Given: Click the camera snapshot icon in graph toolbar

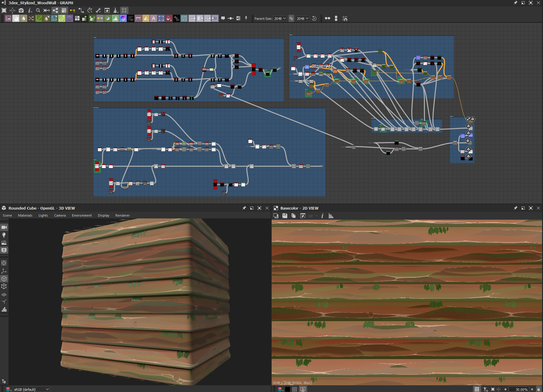Looking at the screenshot, I should [x=21, y=10].
